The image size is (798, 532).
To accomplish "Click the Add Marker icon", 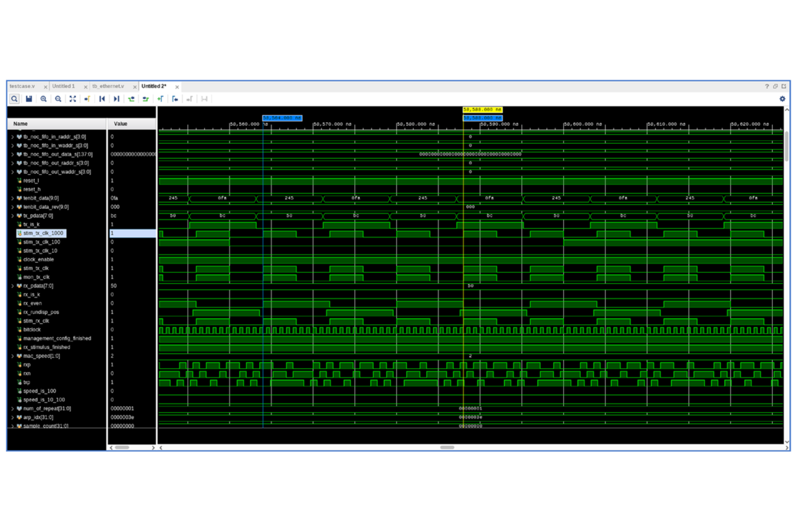I will [160, 99].
